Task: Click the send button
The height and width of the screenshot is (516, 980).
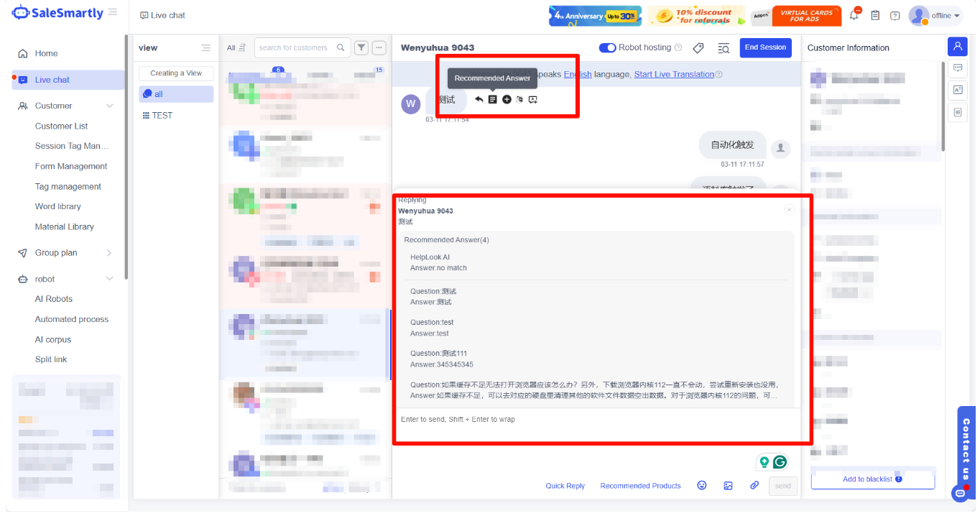Action: point(783,486)
